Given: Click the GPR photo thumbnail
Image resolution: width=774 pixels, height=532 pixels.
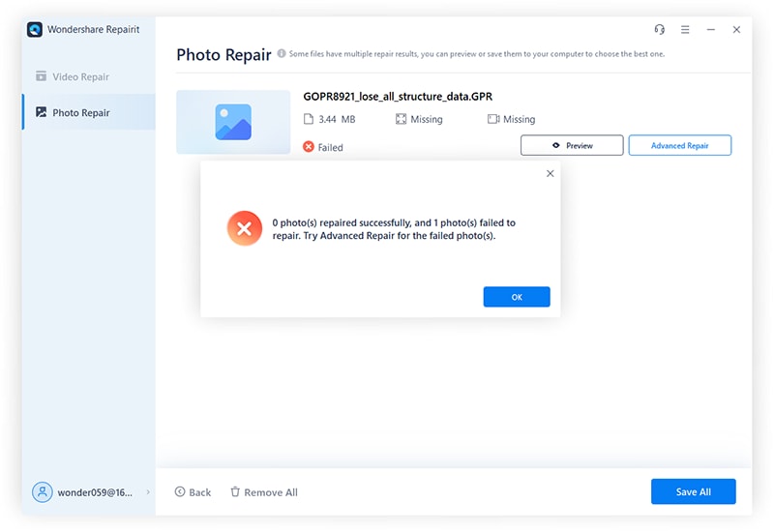Looking at the screenshot, I should coord(233,122).
